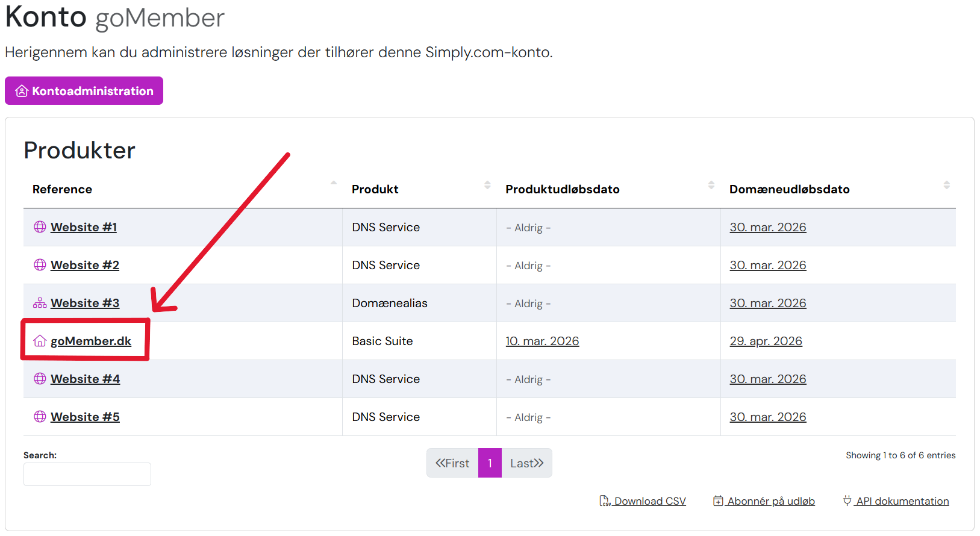The height and width of the screenshot is (536, 980).
Task: Open the Website #2 link
Action: click(x=85, y=265)
